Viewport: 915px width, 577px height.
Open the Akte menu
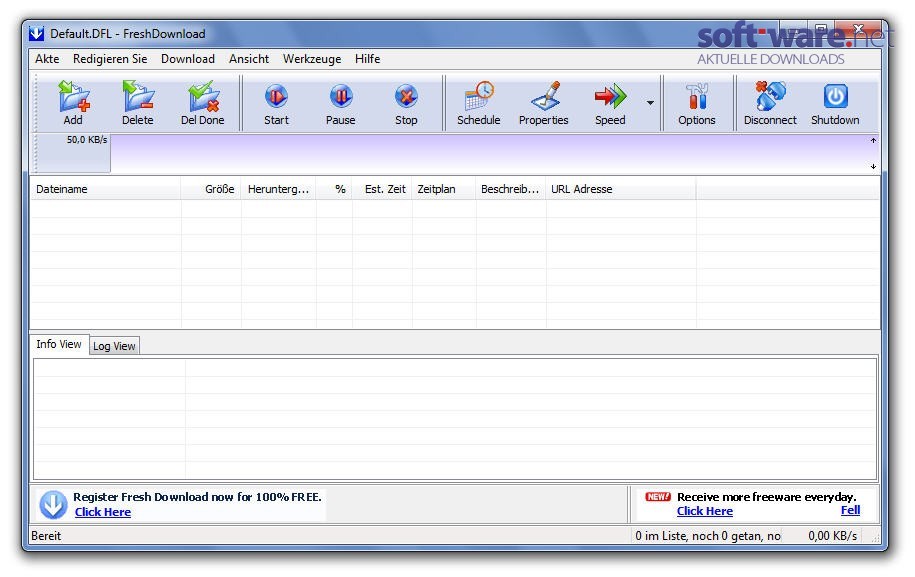point(47,59)
